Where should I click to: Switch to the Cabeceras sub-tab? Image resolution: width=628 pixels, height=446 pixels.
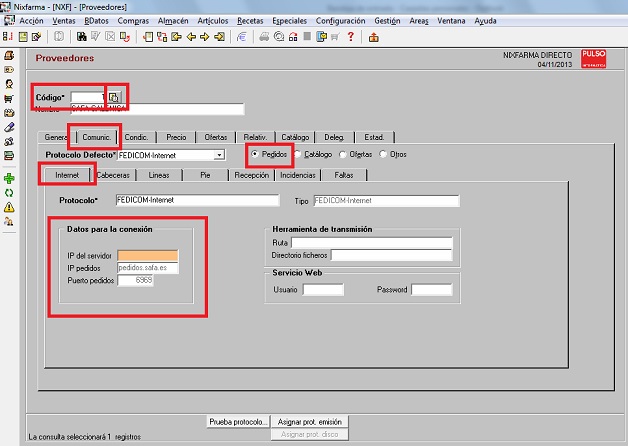coord(113,175)
